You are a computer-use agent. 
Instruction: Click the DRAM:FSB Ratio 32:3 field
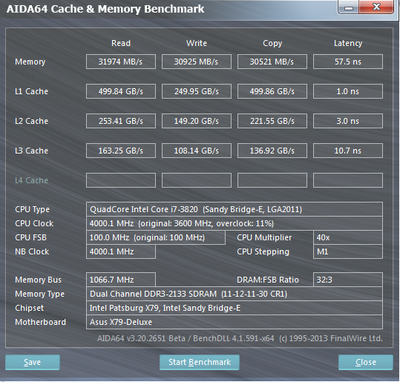[348, 280]
